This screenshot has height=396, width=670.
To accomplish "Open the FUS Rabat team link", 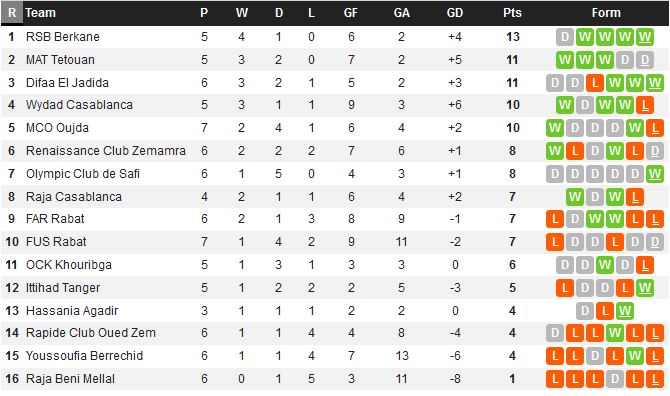I will tap(56, 242).
